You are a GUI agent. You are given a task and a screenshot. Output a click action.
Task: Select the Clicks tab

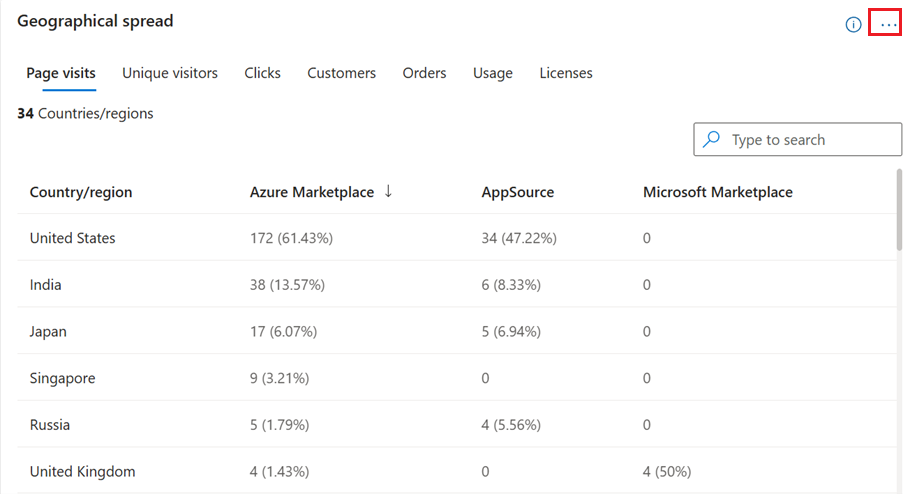click(x=262, y=73)
